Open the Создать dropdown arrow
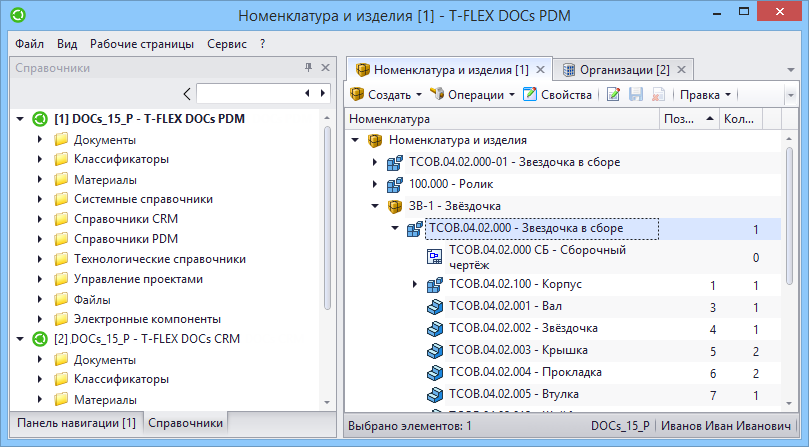Viewport: 809px width, 447px height. (x=419, y=95)
